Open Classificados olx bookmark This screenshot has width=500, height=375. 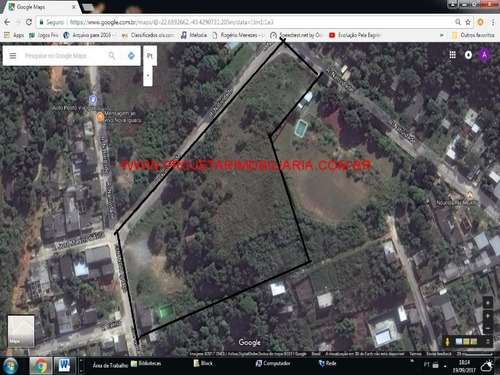[148, 35]
